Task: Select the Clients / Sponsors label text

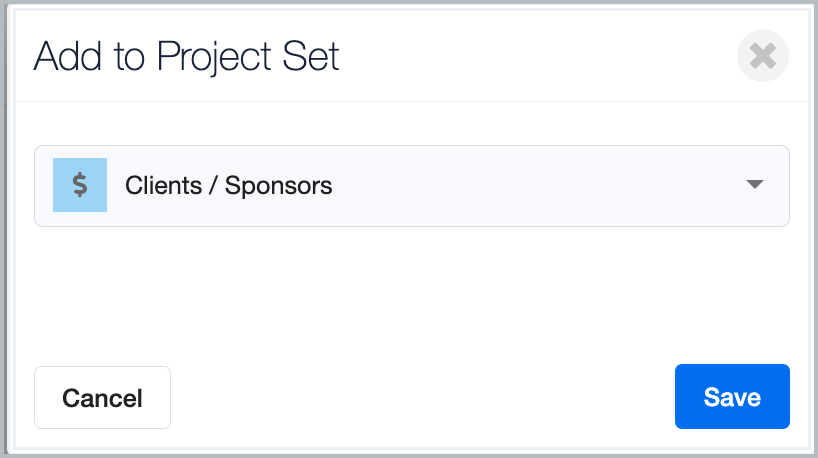Action: pos(228,186)
